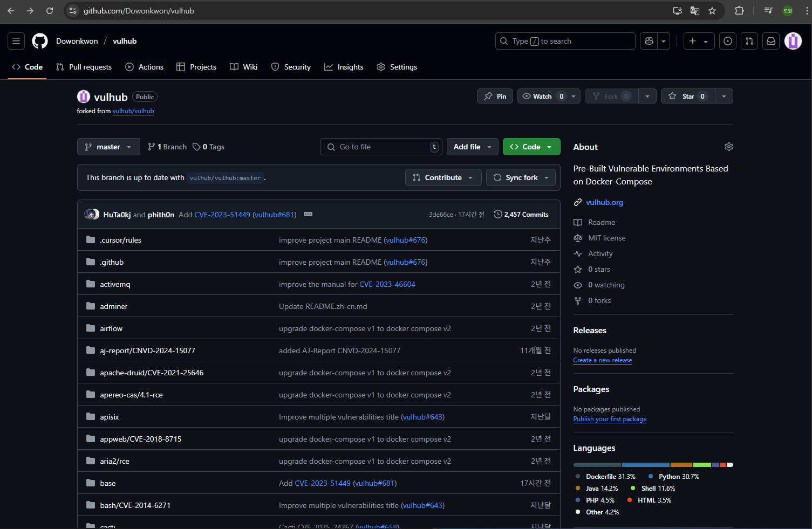Show commit message details ellipsis
The width and height of the screenshot is (812, 529).
pos(308,214)
